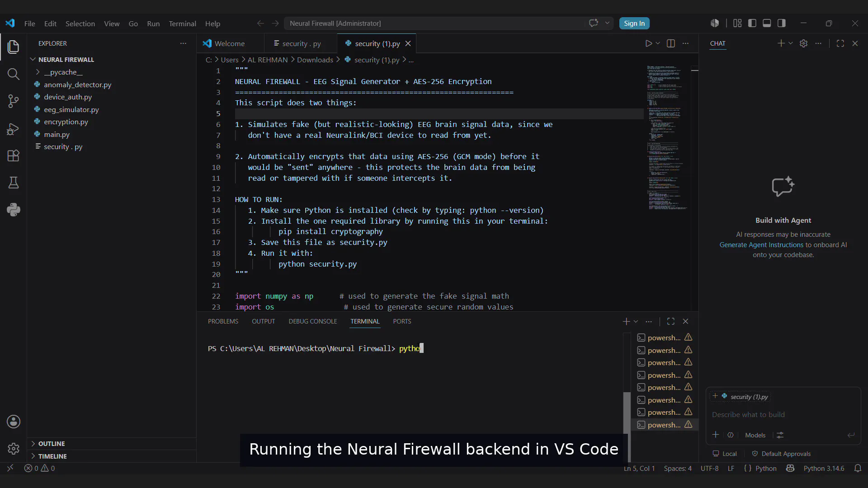Click Default Approvals in chat

(781, 454)
